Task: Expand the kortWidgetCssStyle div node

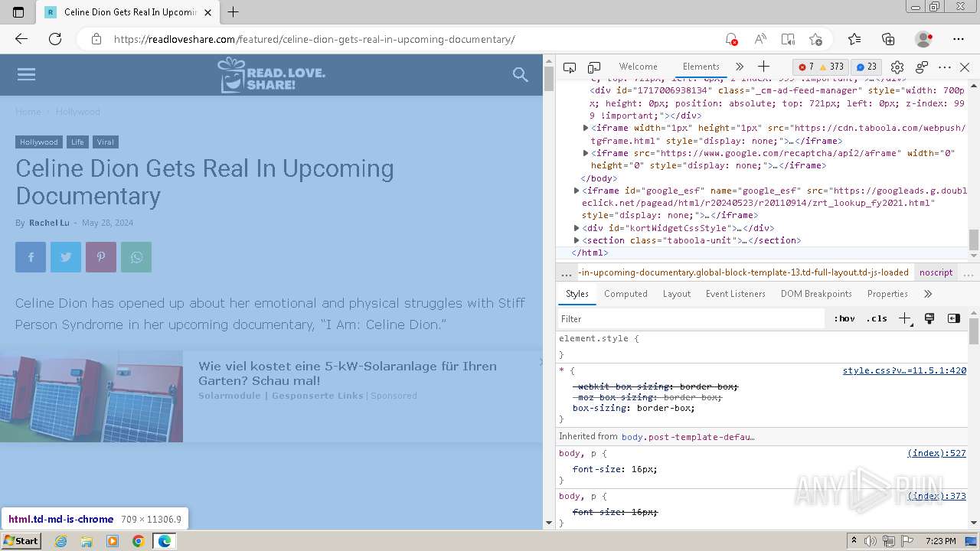Action: (577, 228)
